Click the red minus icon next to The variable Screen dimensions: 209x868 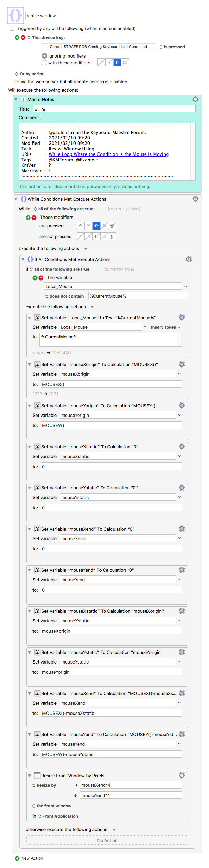(41, 278)
